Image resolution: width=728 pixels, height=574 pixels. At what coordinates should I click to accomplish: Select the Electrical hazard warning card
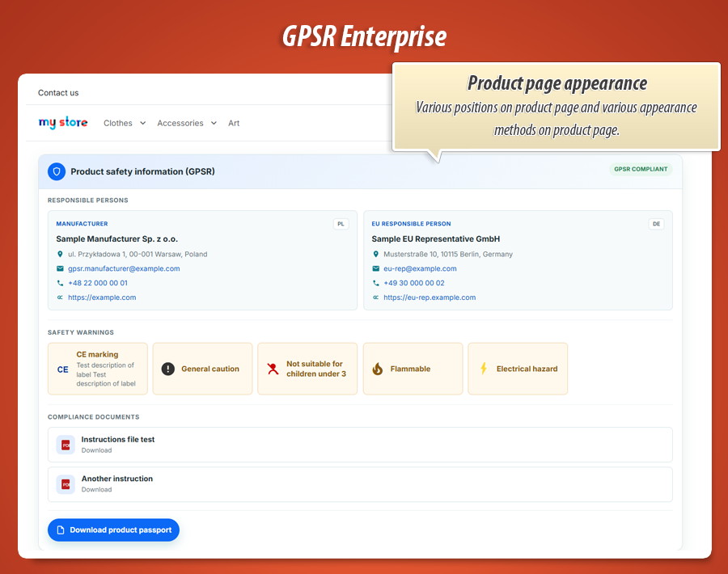pos(518,369)
